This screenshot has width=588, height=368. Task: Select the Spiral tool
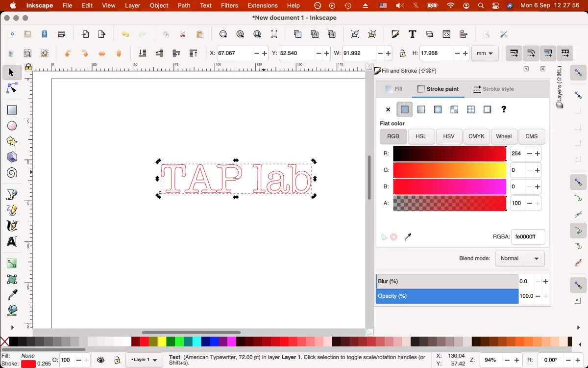(12, 173)
